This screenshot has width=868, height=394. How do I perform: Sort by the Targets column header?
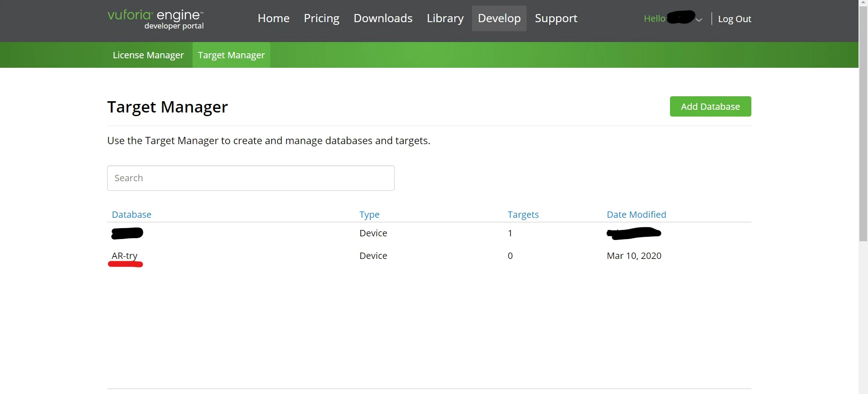(523, 215)
